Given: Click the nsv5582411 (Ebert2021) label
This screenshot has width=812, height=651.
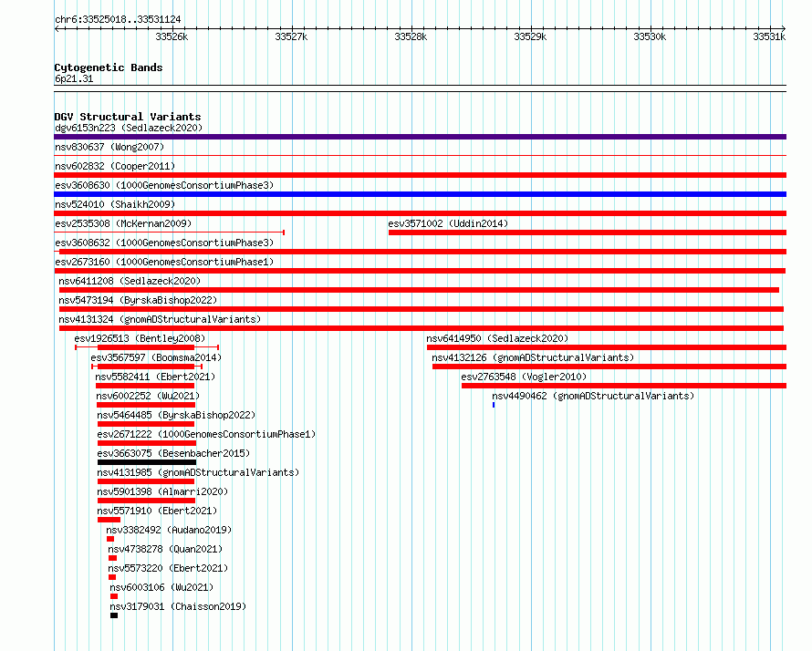Looking at the screenshot, I should pyautogui.click(x=155, y=377).
